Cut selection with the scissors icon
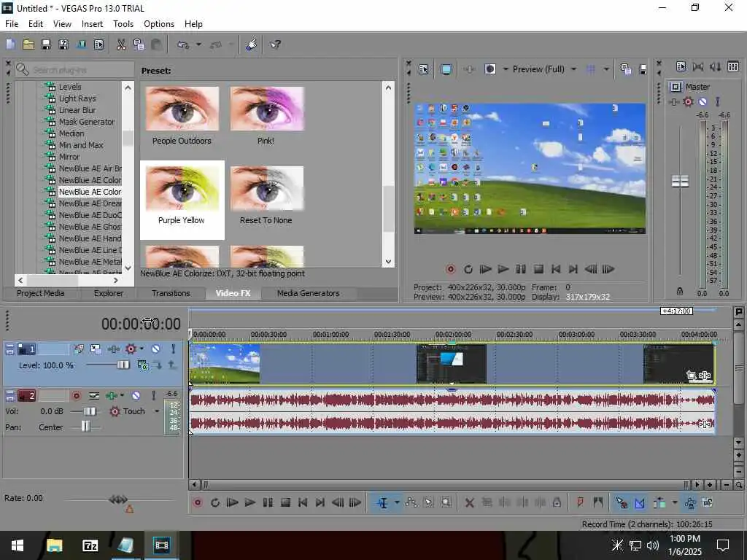 click(121, 44)
